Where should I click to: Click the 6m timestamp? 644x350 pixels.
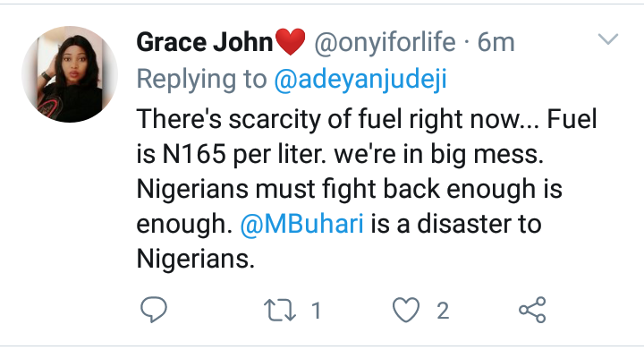[x=496, y=43]
